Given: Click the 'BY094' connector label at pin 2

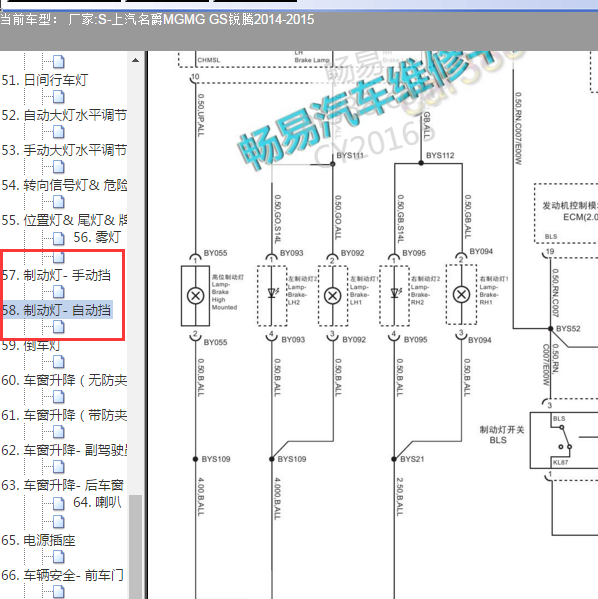Looking at the screenshot, I should (481, 251).
